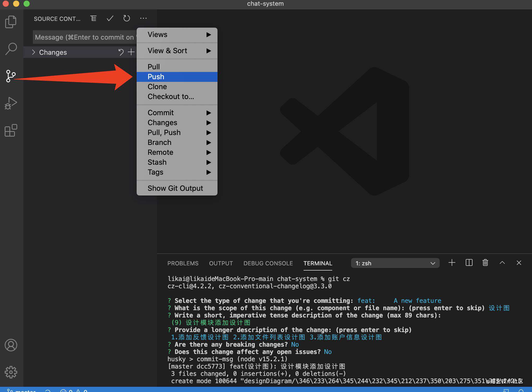Select Checkout to... from the menu
The height and width of the screenshot is (392, 532).
click(x=177, y=97)
